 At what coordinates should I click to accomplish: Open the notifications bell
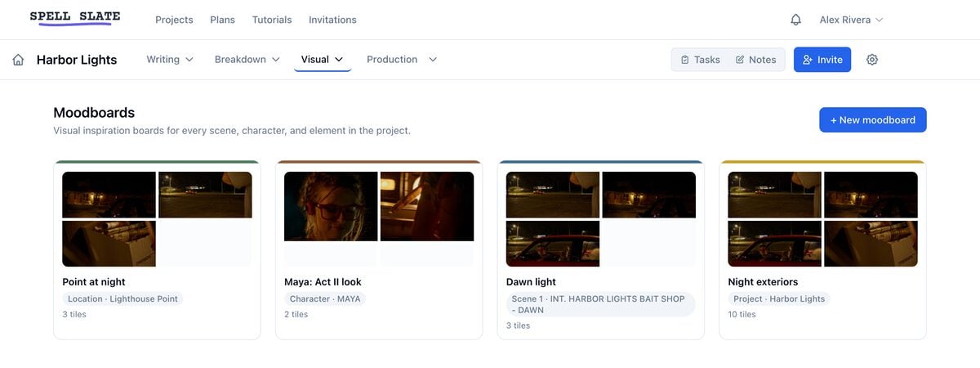click(795, 20)
